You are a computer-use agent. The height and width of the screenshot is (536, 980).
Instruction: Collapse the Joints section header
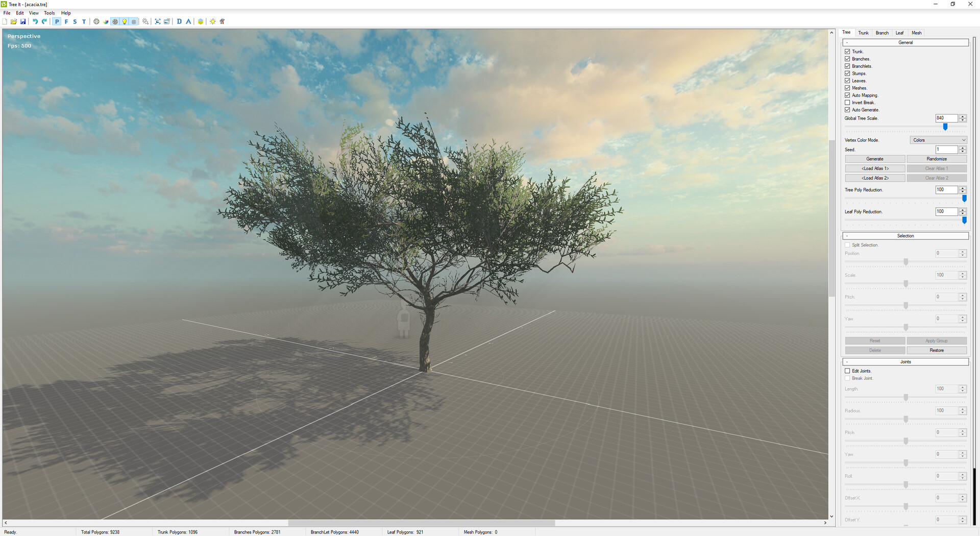tap(905, 362)
